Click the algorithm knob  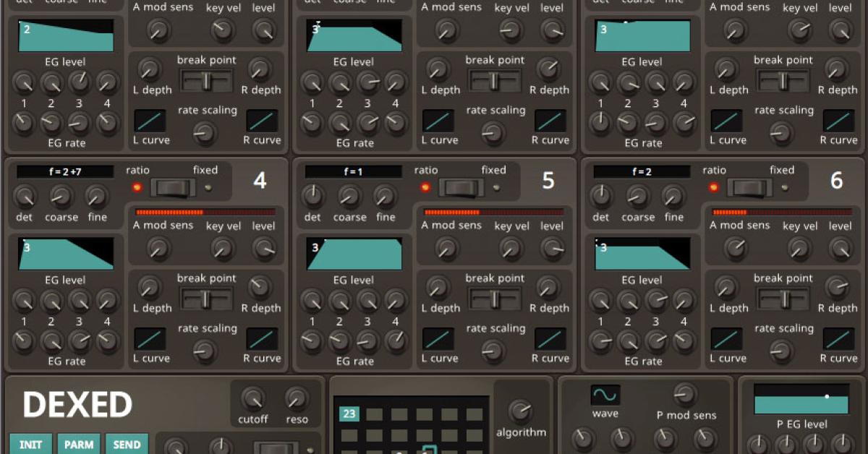coord(520,411)
